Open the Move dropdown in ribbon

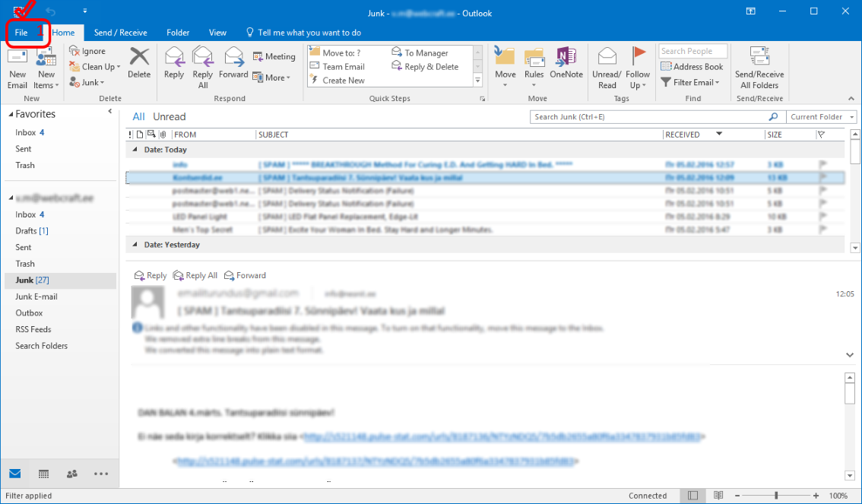pos(505,68)
